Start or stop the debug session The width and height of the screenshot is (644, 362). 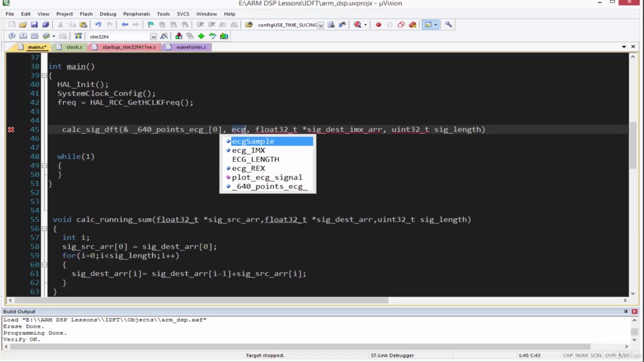[x=357, y=25]
